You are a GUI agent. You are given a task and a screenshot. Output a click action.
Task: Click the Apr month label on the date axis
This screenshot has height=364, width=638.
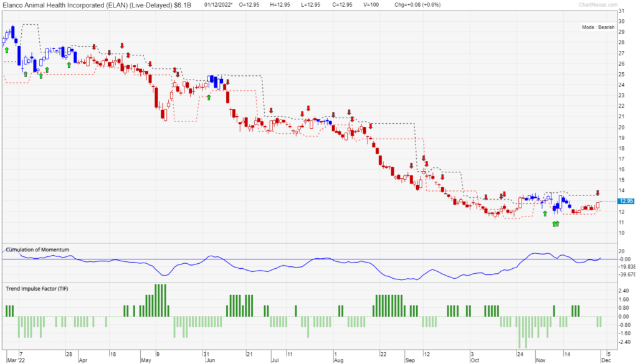coord(83,360)
